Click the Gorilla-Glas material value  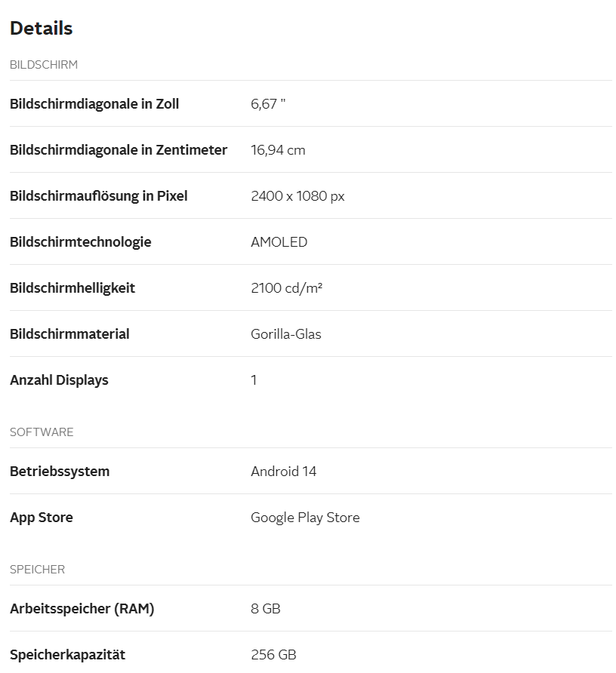click(x=286, y=334)
